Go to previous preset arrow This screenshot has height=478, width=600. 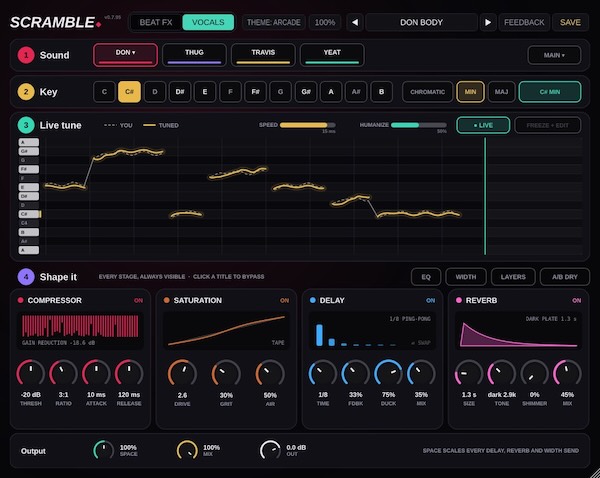tap(355, 23)
